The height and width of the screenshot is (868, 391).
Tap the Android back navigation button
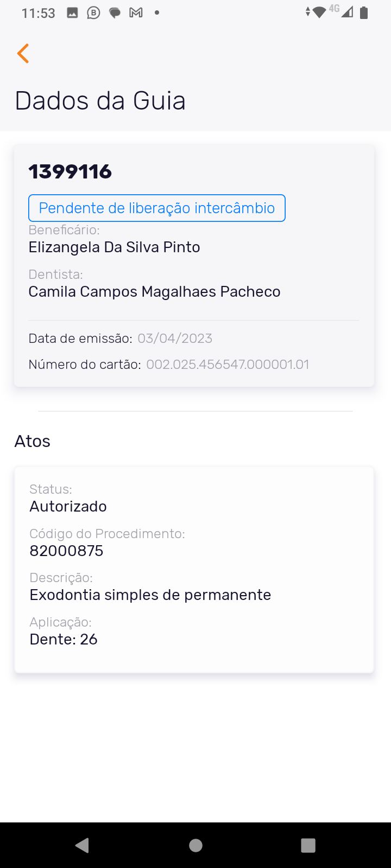tap(83, 845)
